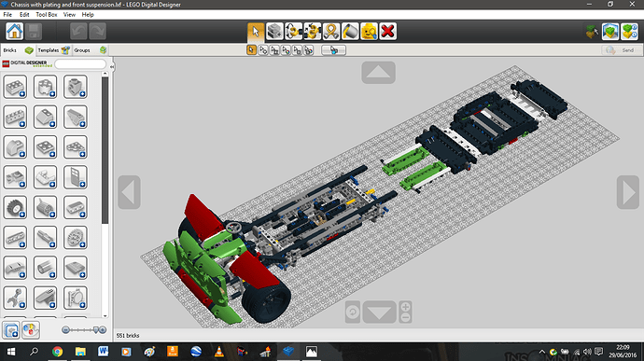
Task: Toggle filter bricks by boxes button
Action: click(x=11, y=330)
